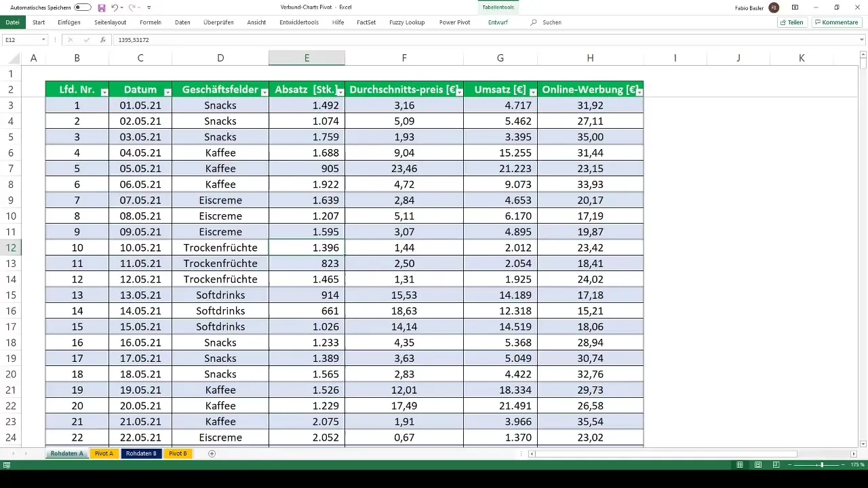This screenshot has height=488, width=868.
Task: Click the Undo arrow icon
Action: coord(113,7)
